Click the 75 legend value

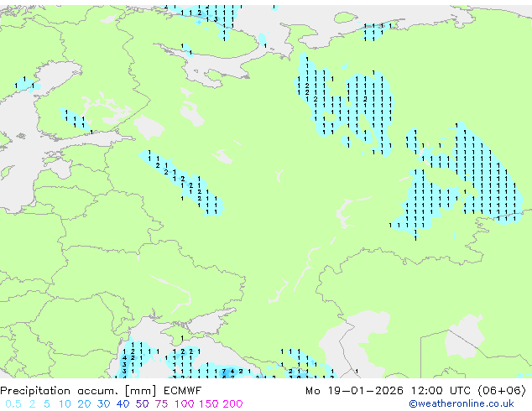(x=161, y=404)
